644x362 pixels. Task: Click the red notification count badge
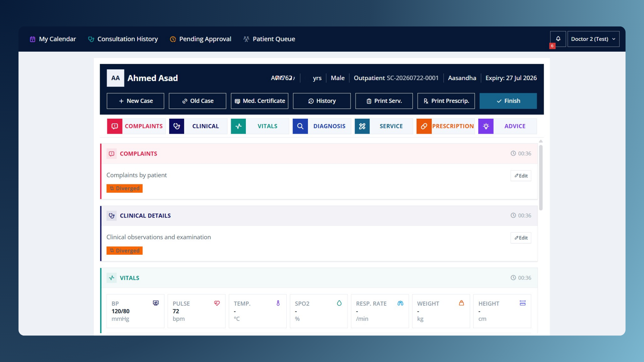click(552, 46)
